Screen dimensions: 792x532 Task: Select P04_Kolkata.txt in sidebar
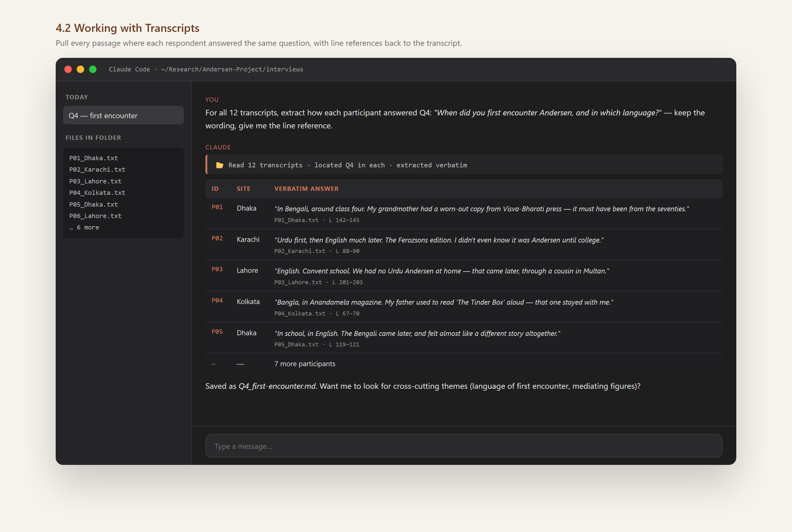tap(97, 193)
